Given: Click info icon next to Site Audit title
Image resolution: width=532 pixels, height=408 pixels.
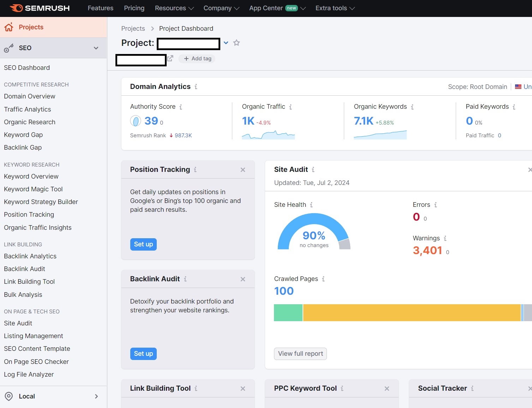Looking at the screenshot, I should (x=313, y=170).
